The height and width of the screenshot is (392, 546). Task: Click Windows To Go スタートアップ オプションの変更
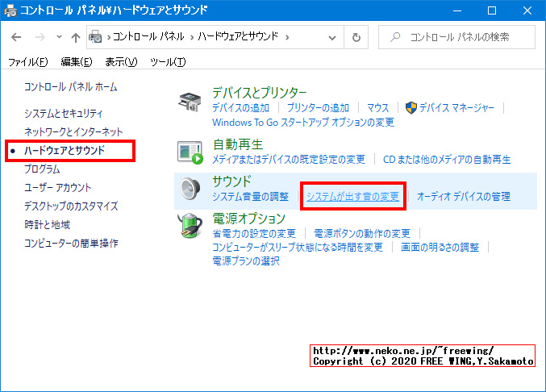point(303,122)
